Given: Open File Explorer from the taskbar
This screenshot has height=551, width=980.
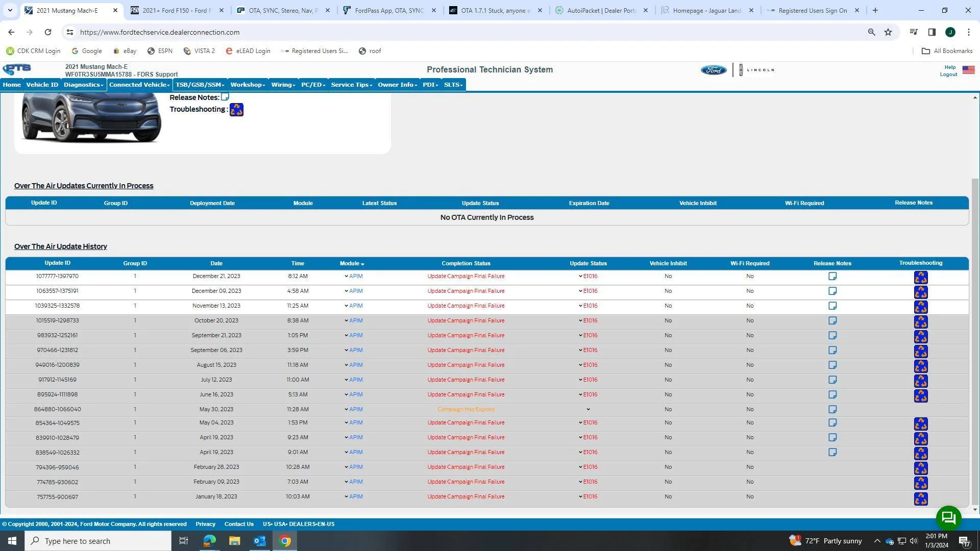Looking at the screenshot, I should 234,541.
